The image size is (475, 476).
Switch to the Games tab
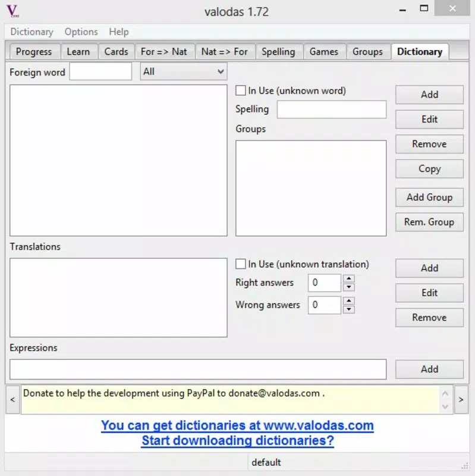click(x=323, y=52)
